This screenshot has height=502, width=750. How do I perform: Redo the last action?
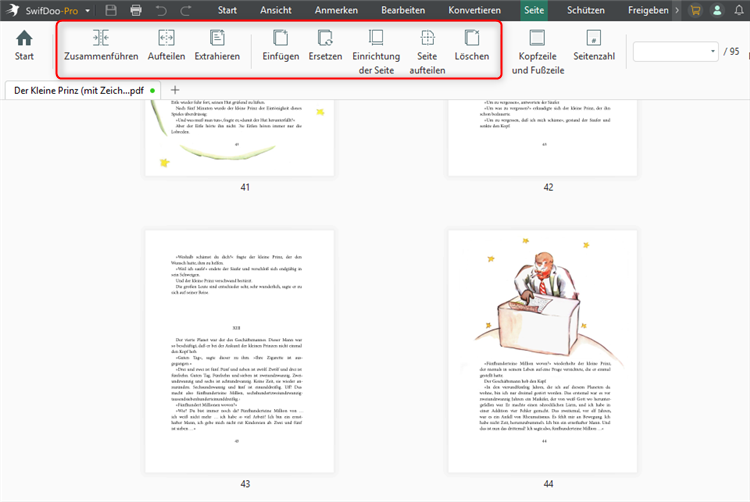click(x=186, y=10)
